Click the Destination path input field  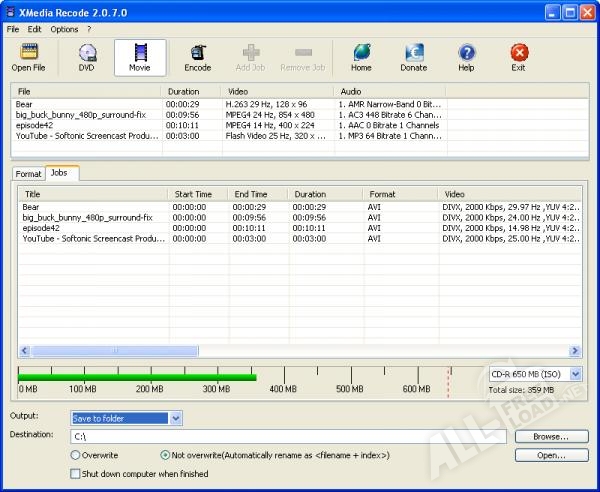point(290,437)
